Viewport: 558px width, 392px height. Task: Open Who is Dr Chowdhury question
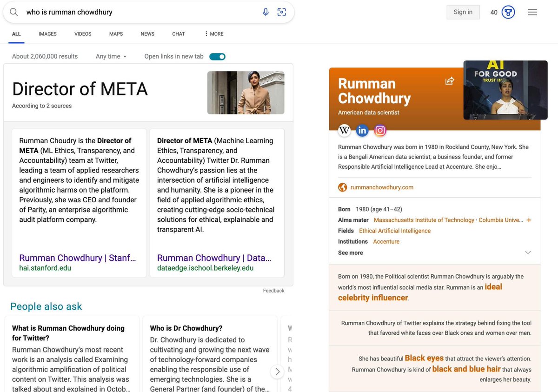186,328
